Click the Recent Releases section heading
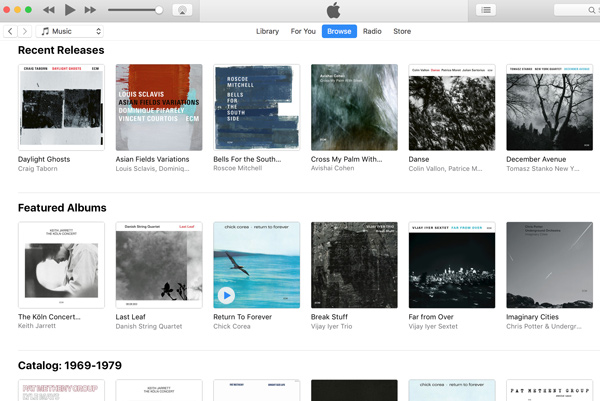 [61, 50]
